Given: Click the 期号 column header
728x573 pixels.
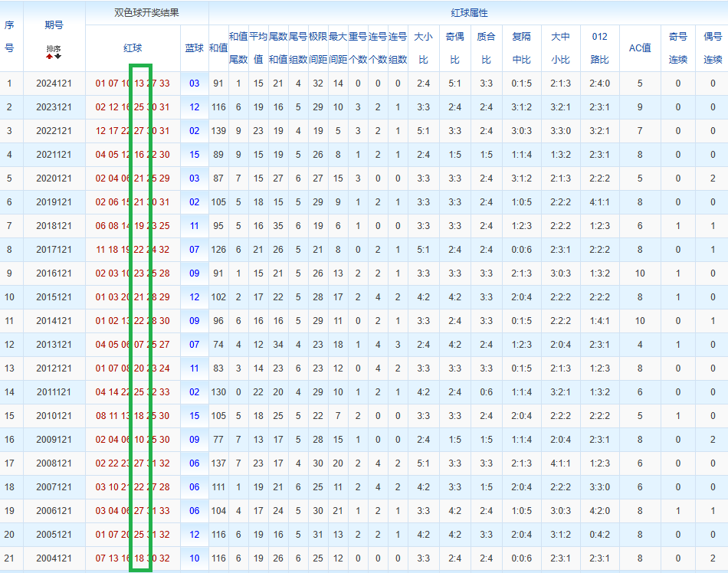Looking at the screenshot, I should (54, 25).
